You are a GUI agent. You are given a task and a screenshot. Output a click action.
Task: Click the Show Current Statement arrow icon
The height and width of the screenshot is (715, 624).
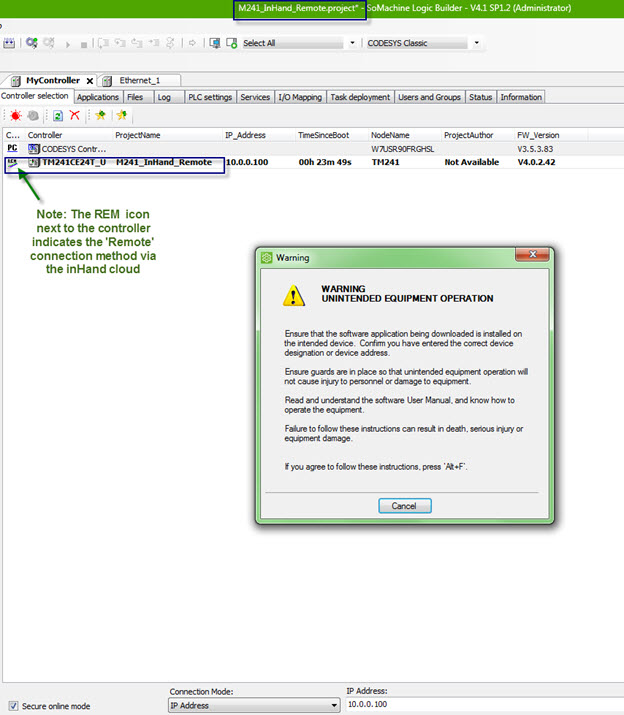[192, 43]
